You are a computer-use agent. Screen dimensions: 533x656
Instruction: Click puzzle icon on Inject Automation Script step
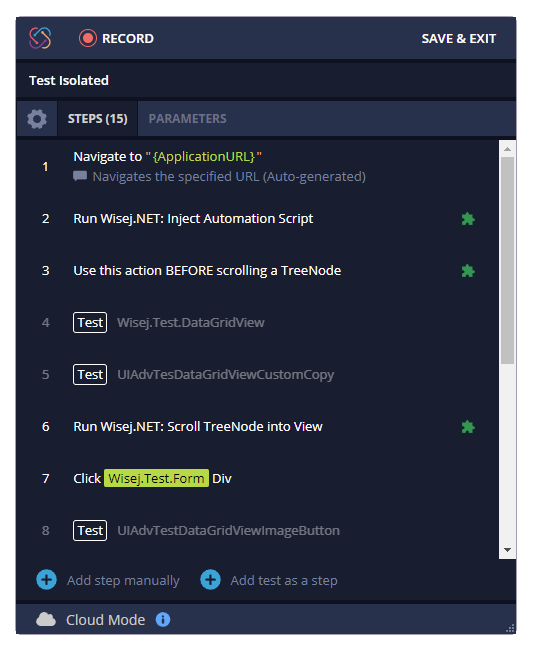point(468,219)
